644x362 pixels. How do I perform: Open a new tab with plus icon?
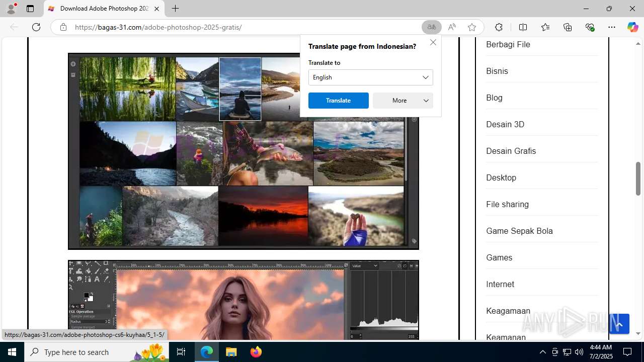[x=175, y=9]
